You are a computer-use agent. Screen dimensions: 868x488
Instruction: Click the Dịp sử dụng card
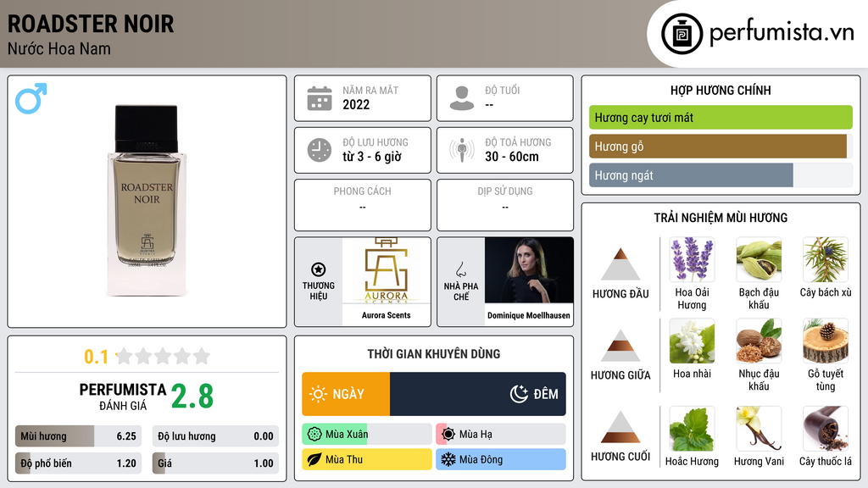[x=505, y=205]
